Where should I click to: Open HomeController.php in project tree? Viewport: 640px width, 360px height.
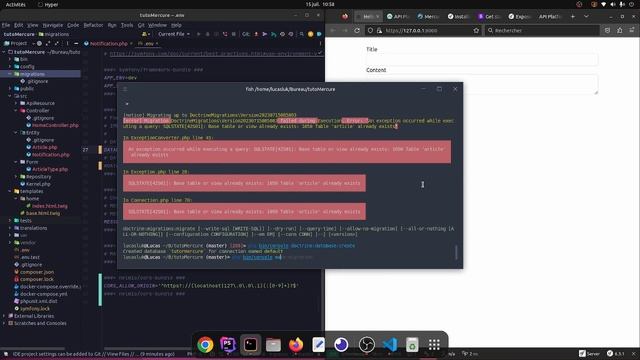click(55, 126)
